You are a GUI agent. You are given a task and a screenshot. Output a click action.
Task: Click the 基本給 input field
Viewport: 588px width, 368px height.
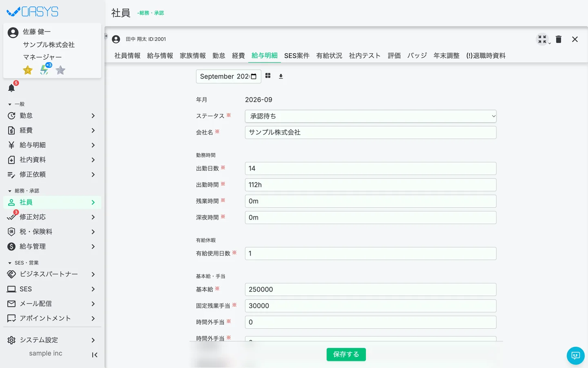pyautogui.click(x=371, y=289)
